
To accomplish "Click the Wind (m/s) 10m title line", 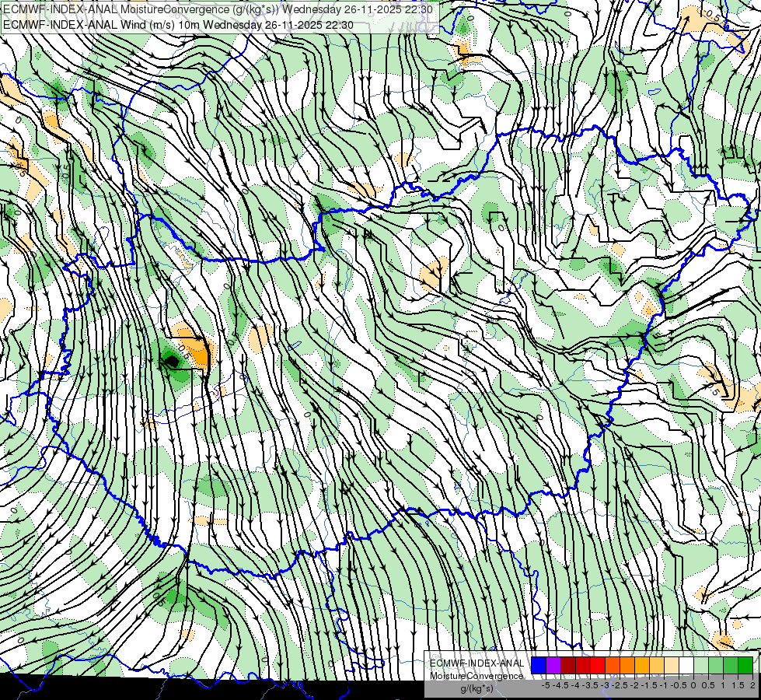I will pyautogui.click(x=178, y=25).
